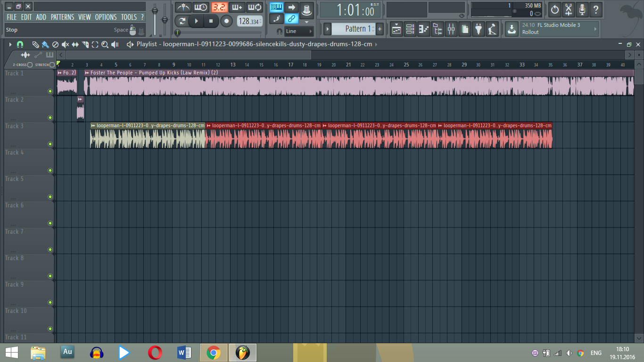Click the news download icon

tap(512, 29)
